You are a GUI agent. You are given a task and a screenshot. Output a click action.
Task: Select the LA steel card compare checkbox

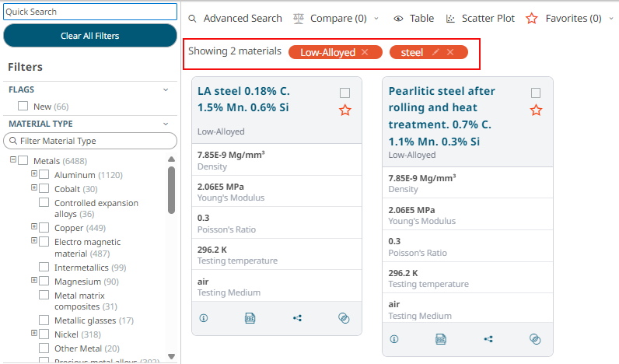[344, 93]
